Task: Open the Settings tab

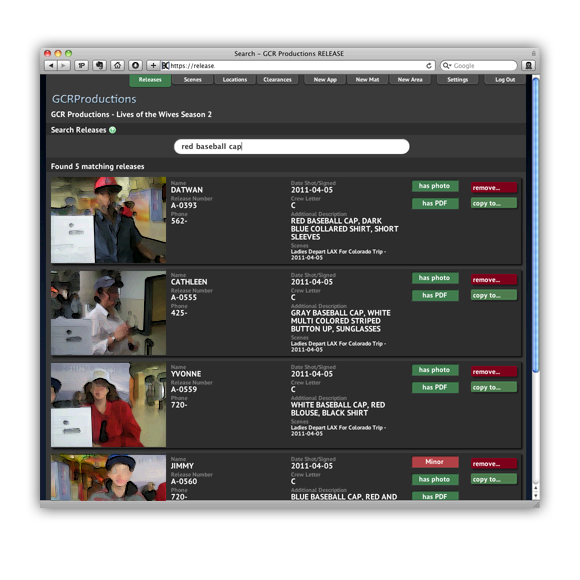Action: pos(457,80)
